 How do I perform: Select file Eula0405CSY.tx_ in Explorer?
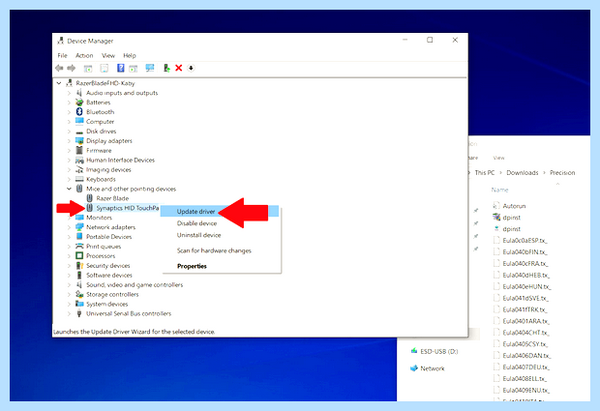coord(525,344)
